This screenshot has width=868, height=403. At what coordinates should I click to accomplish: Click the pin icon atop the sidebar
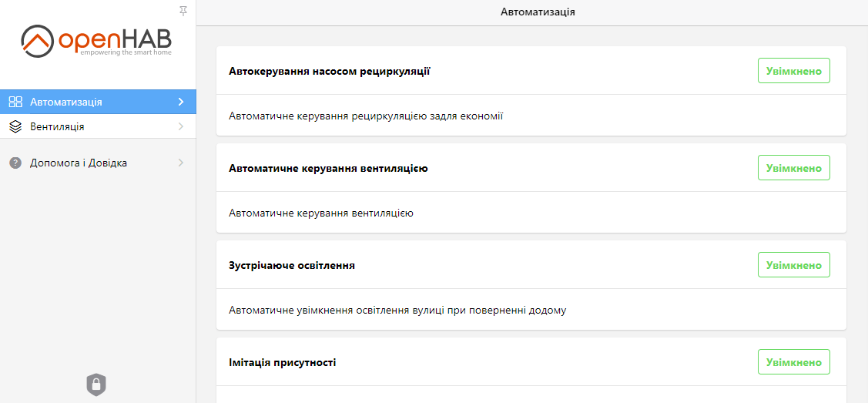tap(183, 11)
